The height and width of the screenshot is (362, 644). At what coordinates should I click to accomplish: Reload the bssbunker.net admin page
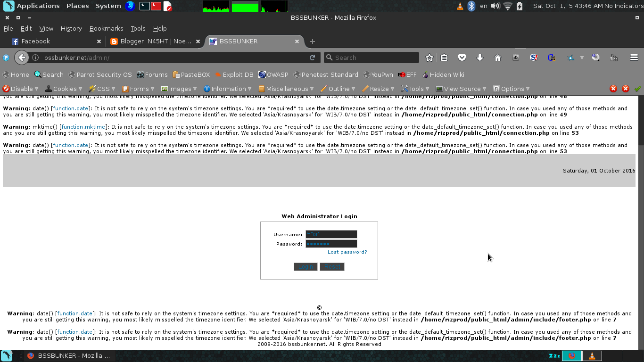point(313,57)
